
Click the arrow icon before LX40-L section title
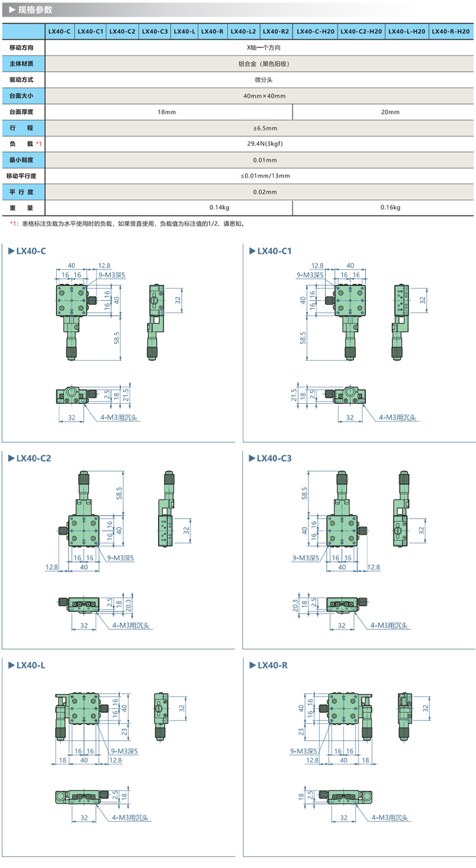(x=11, y=665)
